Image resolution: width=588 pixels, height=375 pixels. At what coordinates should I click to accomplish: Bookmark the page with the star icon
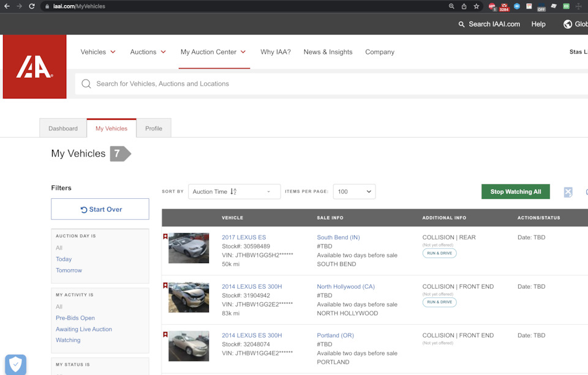(477, 6)
